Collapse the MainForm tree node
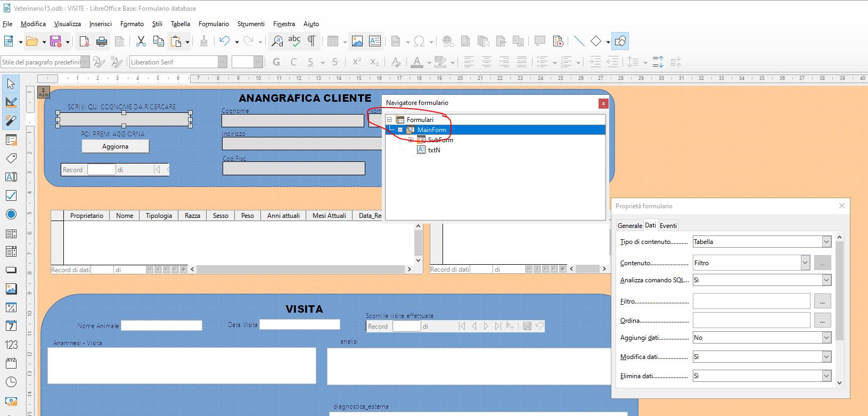Viewport: 868px width, 416px height. point(400,130)
